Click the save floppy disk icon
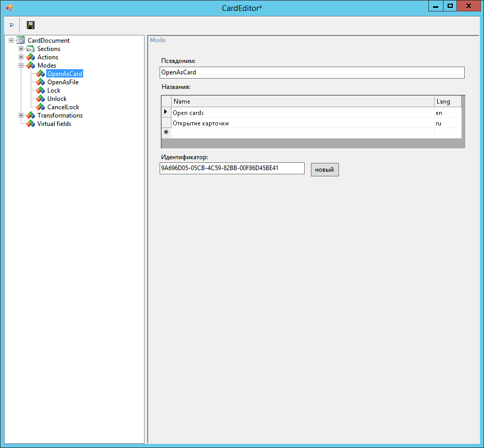This screenshot has height=448, width=484. (31, 25)
